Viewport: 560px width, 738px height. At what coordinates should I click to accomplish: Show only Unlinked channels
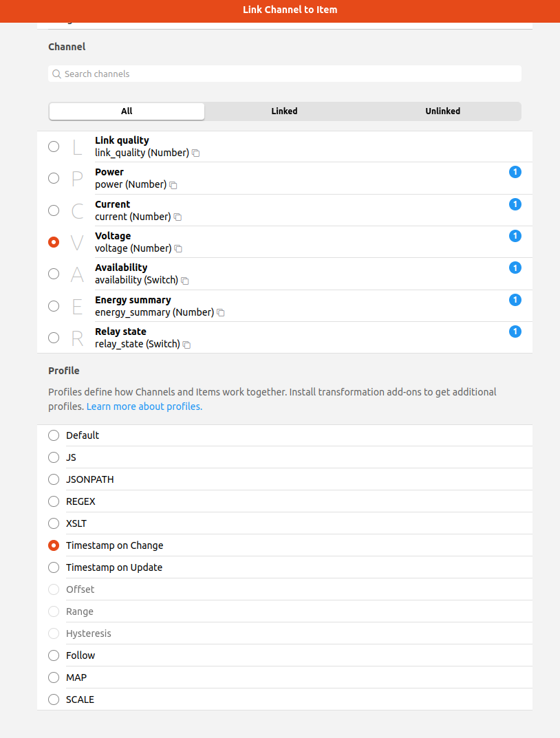(442, 111)
